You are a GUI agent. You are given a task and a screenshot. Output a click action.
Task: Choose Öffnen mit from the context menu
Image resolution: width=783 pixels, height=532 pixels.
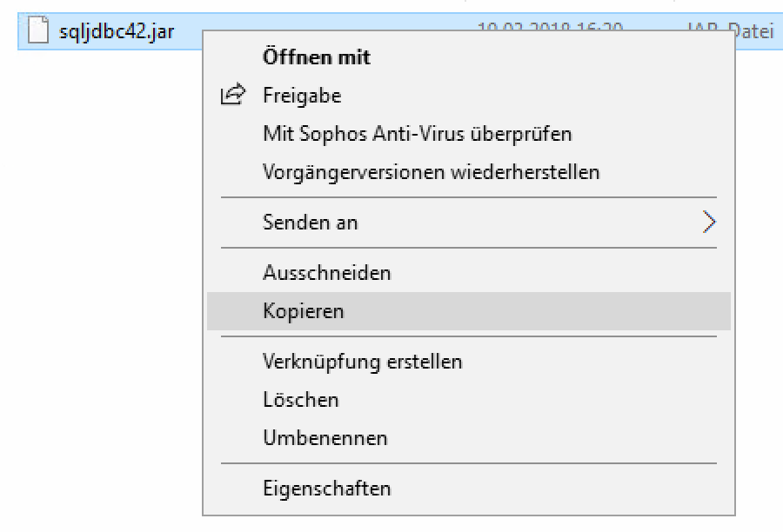[x=316, y=57]
